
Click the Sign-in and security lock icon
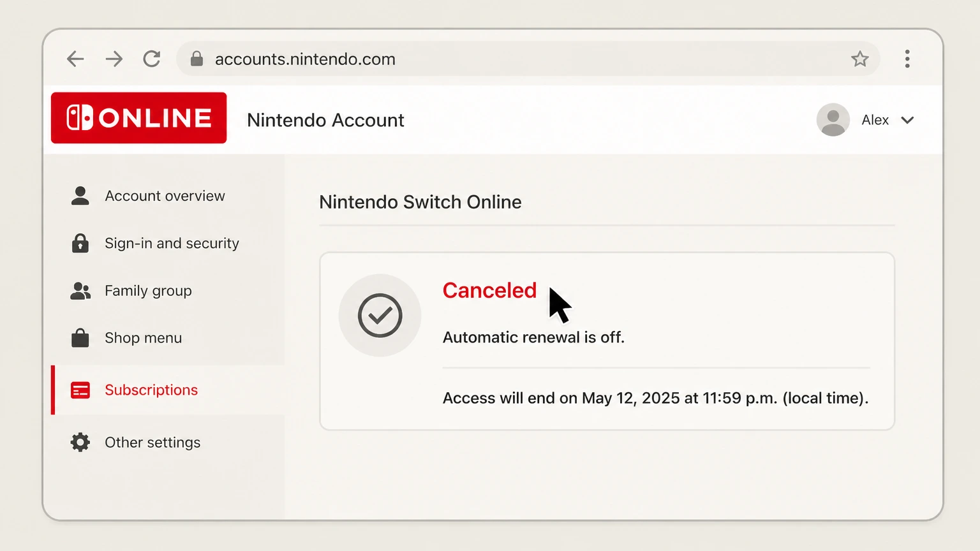click(80, 243)
